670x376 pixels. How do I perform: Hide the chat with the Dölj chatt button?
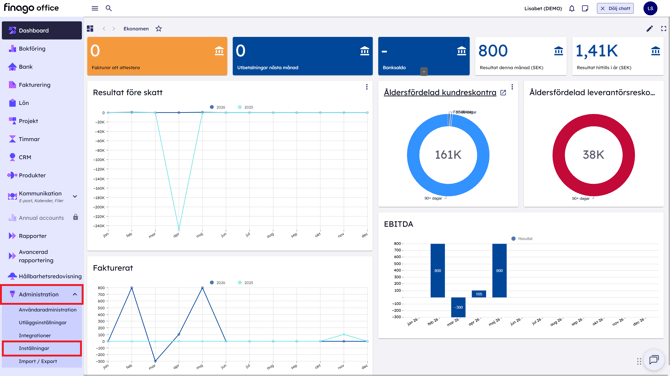click(615, 8)
